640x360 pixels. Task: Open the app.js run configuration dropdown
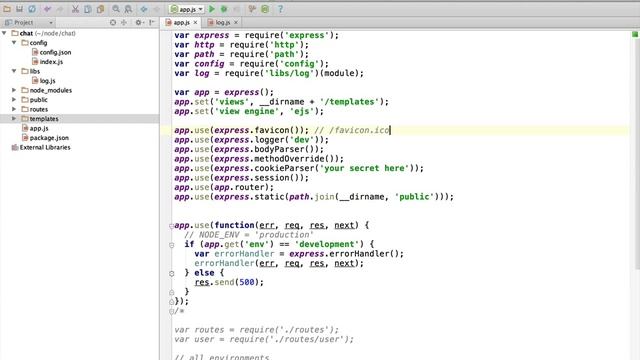(187, 9)
